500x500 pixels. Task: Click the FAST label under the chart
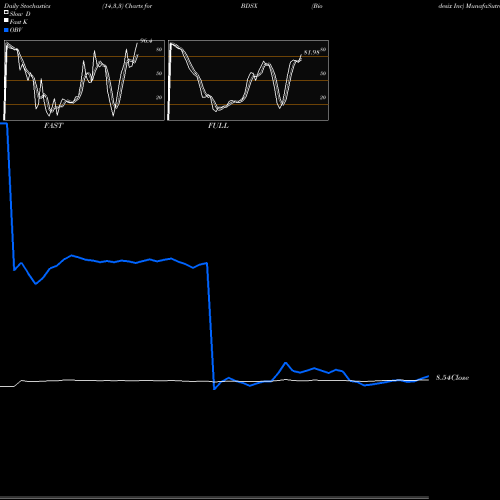tap(53, 125)
